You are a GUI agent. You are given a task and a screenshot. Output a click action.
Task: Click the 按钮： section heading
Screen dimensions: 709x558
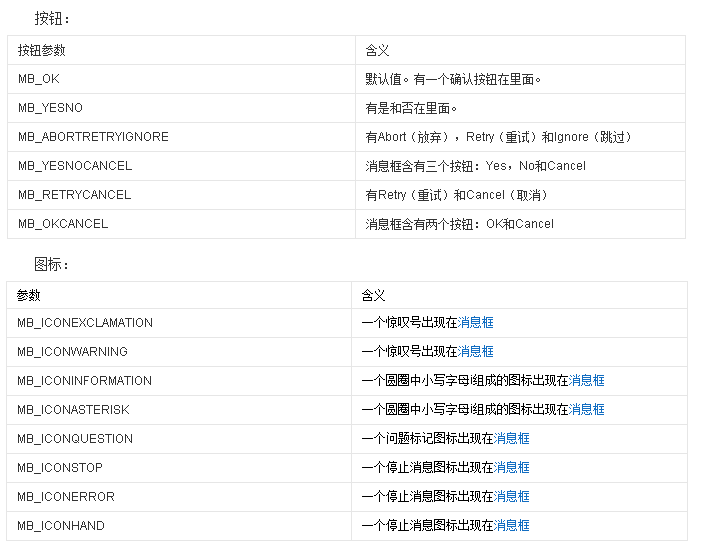(52, 19)
